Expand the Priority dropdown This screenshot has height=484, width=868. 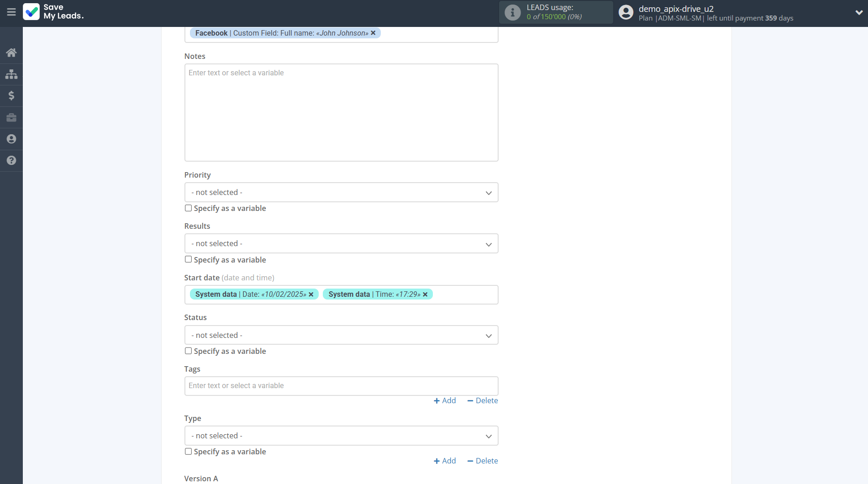click(341, 193)
